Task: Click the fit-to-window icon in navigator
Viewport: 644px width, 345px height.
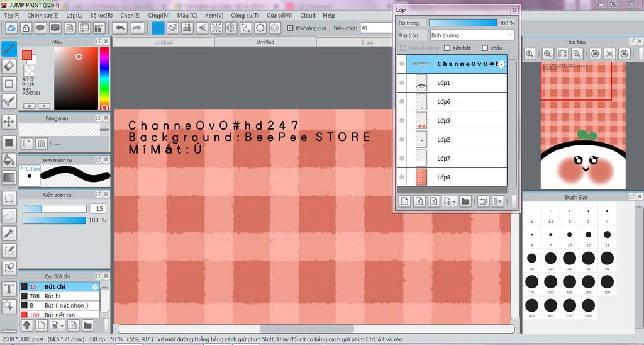Action: [562, 54]
